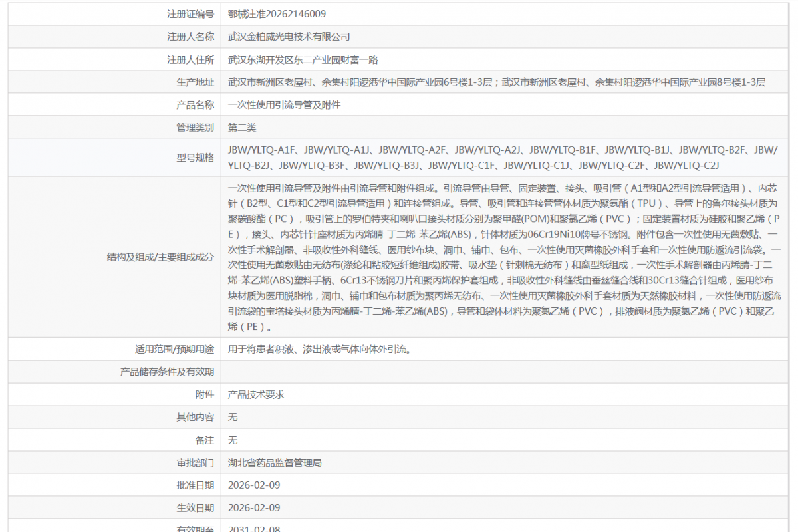Viewport: 798px width, 532px height.
Task: Click the 无 value in the 备注 row
Action: 233,440
